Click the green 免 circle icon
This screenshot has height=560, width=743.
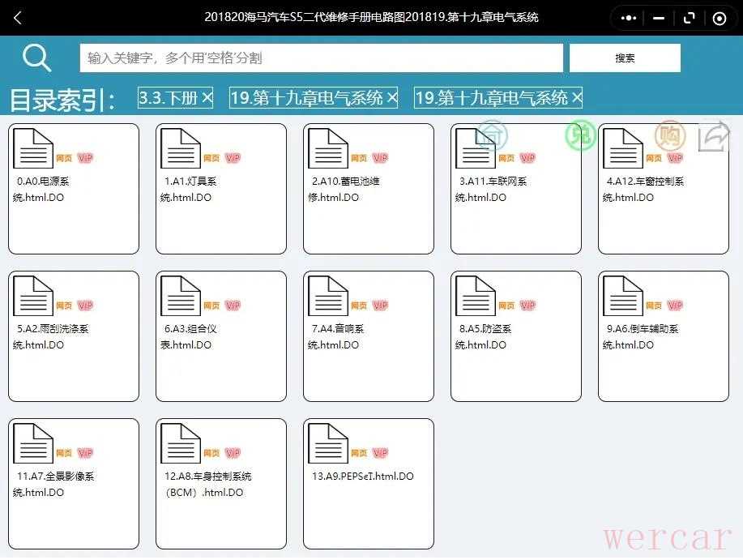(x=580, y=135)
